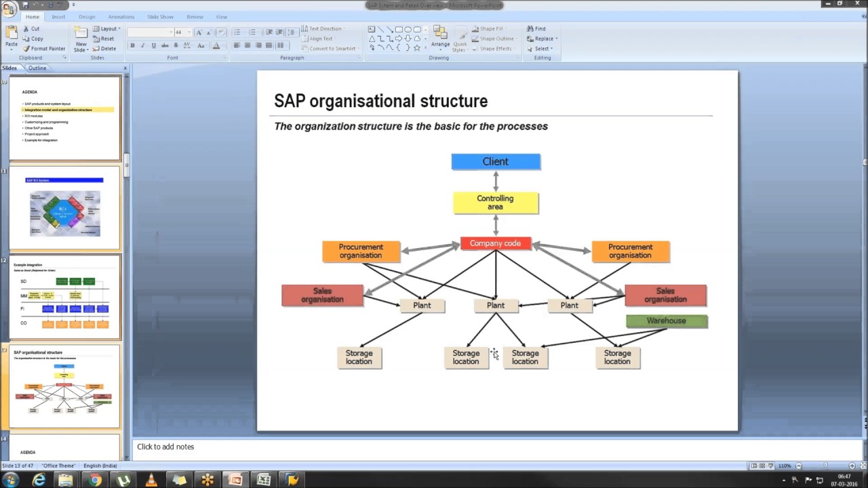868x488 pixels.
Task: Select the rectangle shape in gallery
Action: (399, 30)
